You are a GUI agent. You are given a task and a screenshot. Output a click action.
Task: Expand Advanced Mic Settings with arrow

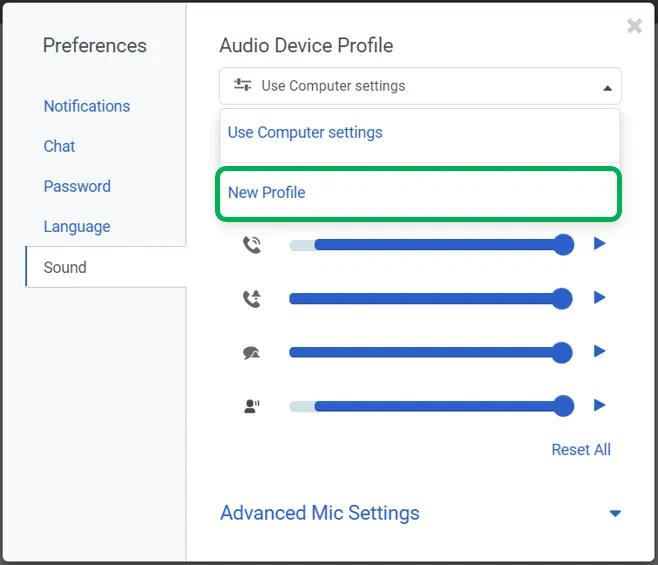point(615,514)
